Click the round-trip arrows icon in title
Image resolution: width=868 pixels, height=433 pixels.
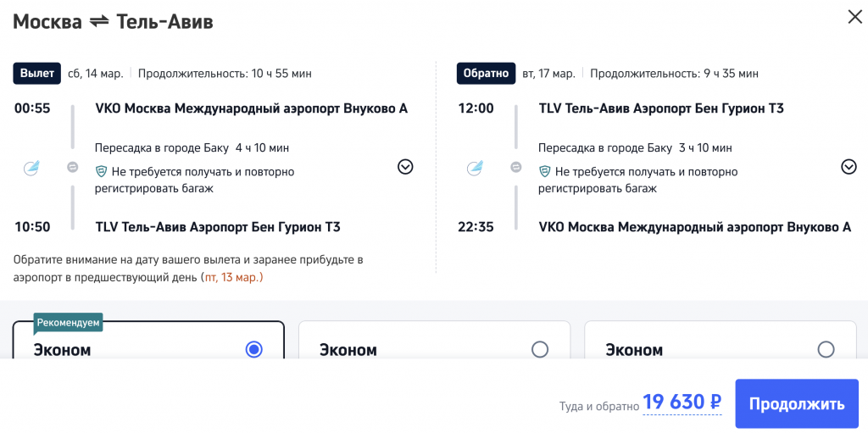tap(99, 22)
